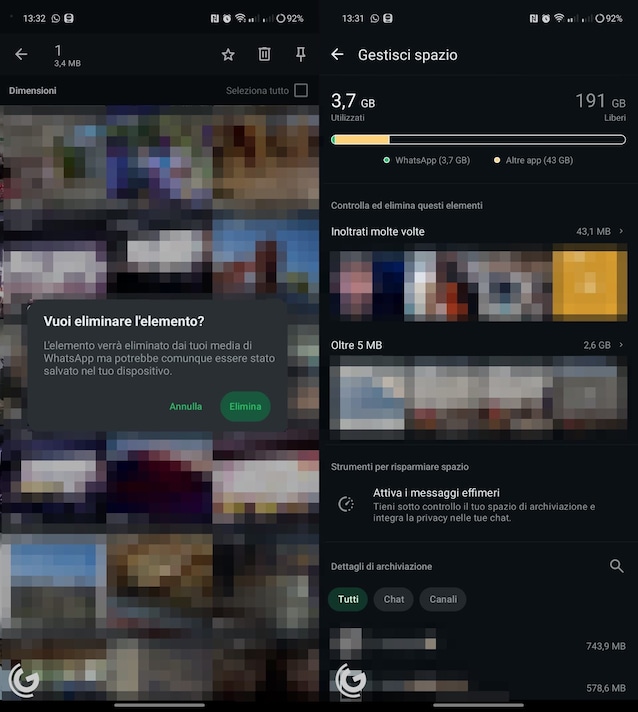Check the Seleziona tutto checkbox
Image resolution: width=638 pixels, height=712 pixels.
pos(301,91)
